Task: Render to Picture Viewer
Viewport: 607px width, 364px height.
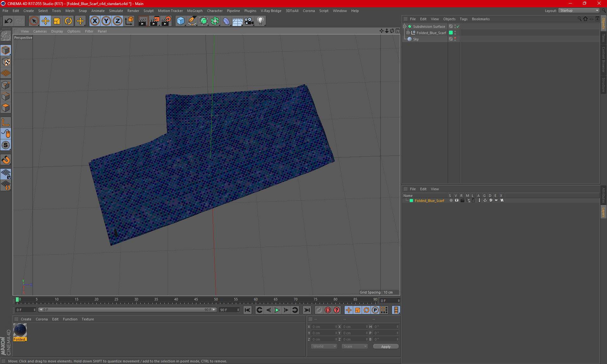Action: click(155, 21)
